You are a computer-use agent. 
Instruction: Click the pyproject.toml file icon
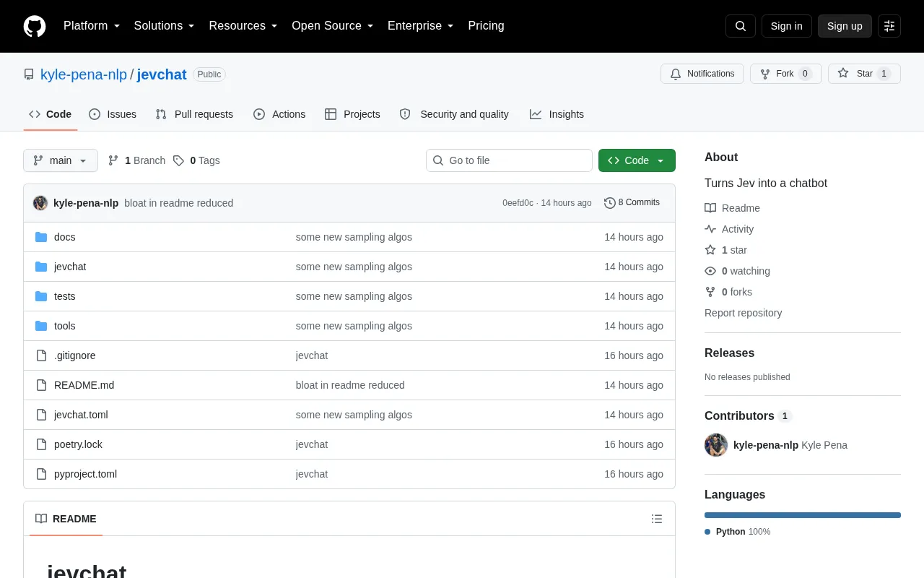[41, 474]
